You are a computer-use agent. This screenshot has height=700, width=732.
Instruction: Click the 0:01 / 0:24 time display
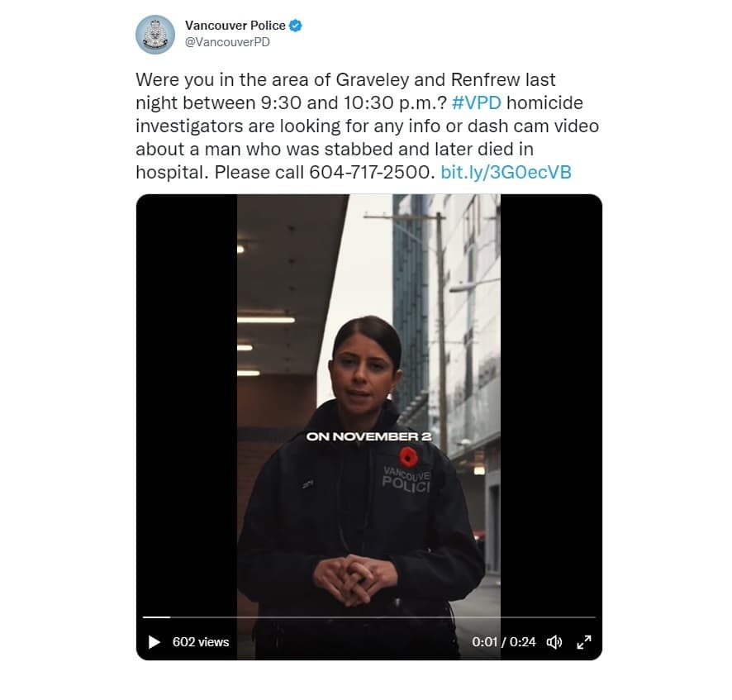click(x=504, y=642)
